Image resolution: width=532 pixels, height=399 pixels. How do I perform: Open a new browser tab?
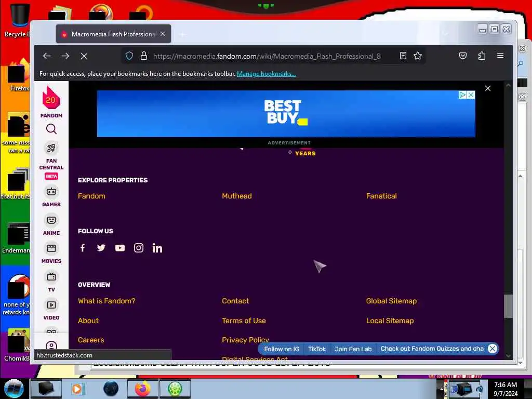(182, 34)
